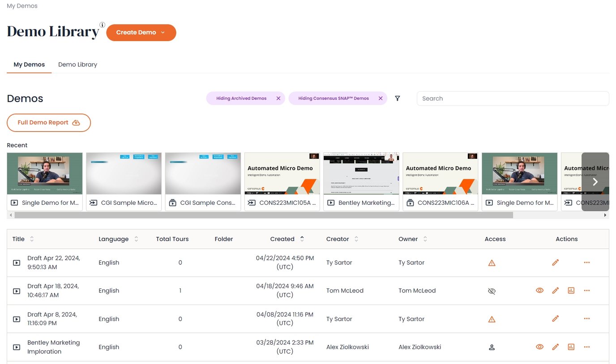The width and height of the screenshot is (616, 364).
Task: Select the My Demos tab
Action: click(x=29, y=64)
